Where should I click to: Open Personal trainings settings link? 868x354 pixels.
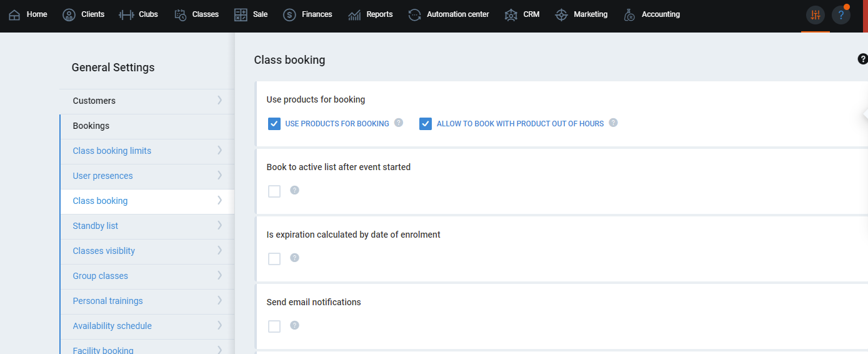pyautogui.click(x=107, y=301)
